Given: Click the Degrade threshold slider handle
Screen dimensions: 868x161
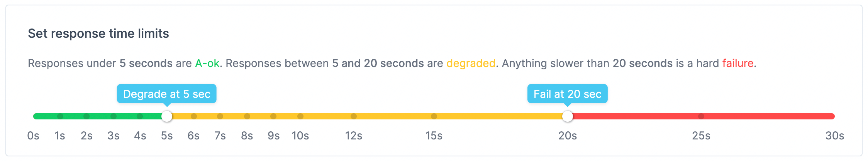Looking at the screenshot, I should (167, 116).
